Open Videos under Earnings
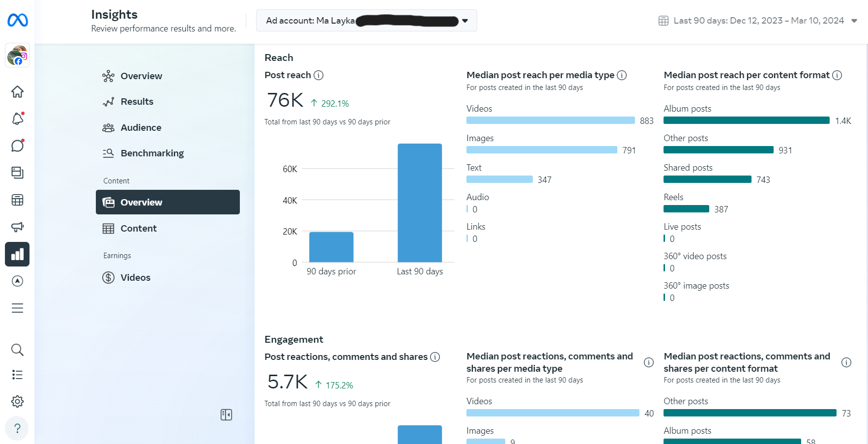This screenshot has width=868, height=444. pos(135,278)
